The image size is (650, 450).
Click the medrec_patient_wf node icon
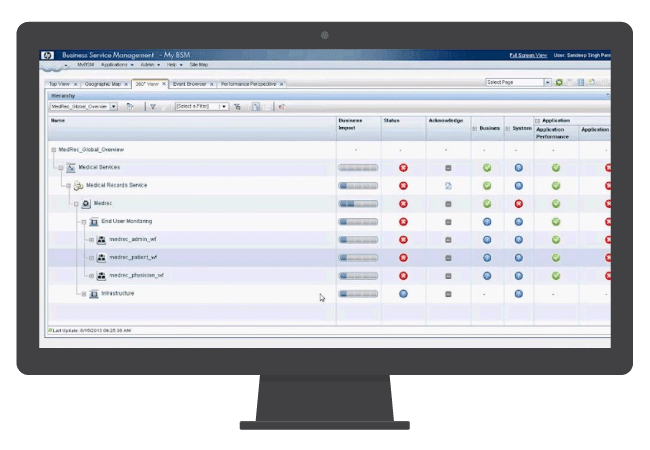[x=101, y=258]
